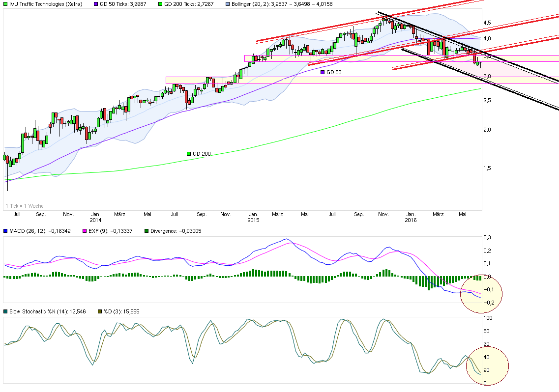
Task: Click the 2016 axis label
Action: point(411,220)
